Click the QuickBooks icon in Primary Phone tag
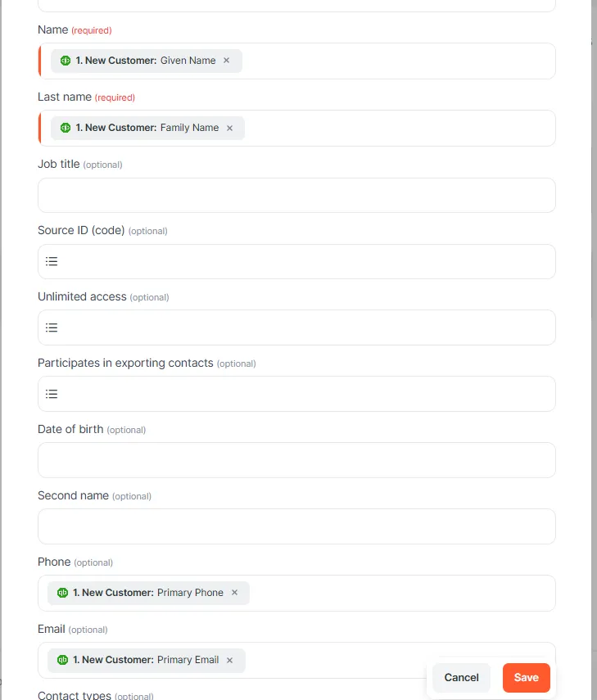The width and height of the screenshot is (597, 700). tap(62, 593)
